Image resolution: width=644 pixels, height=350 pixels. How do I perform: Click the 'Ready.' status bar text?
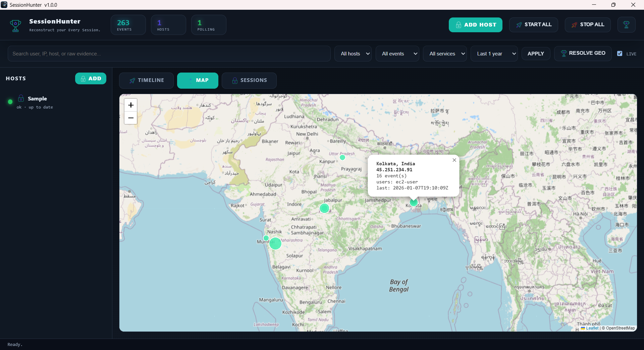click(15, 344)
